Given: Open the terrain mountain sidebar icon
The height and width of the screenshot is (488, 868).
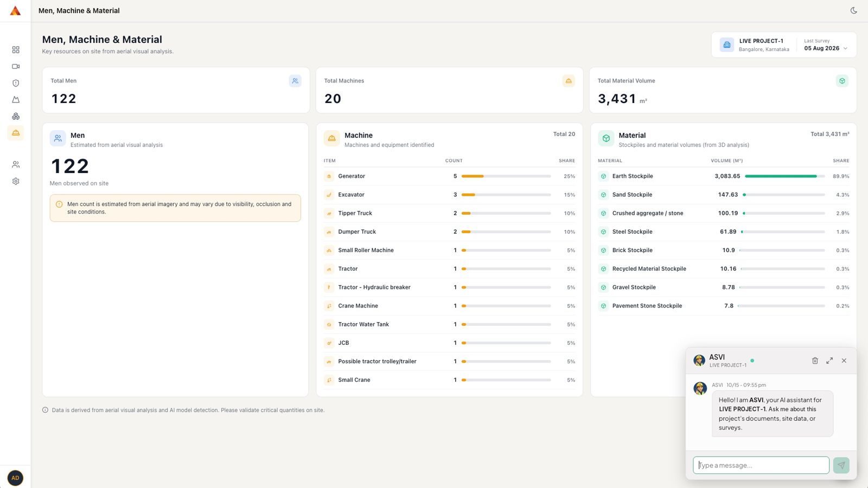Looking at the screenshot, I should point(16,100).
